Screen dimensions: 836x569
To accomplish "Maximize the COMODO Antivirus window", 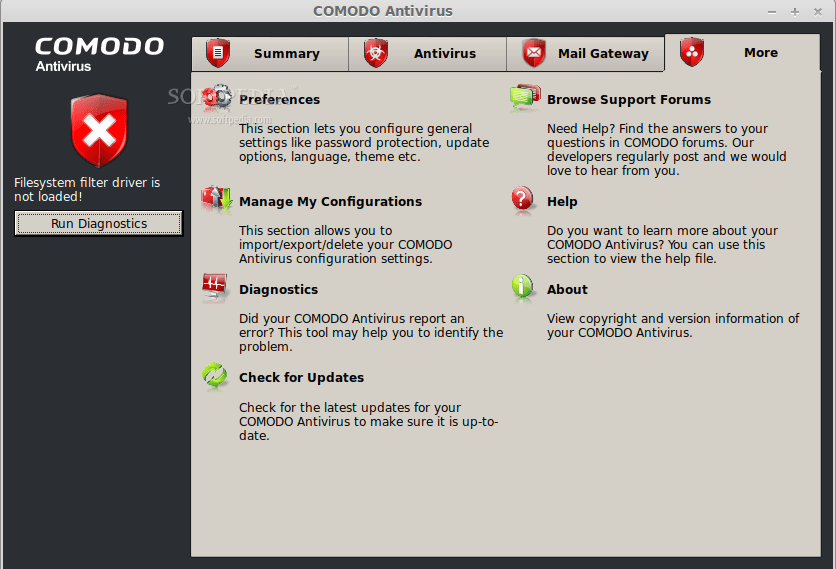I will [794, 11].
